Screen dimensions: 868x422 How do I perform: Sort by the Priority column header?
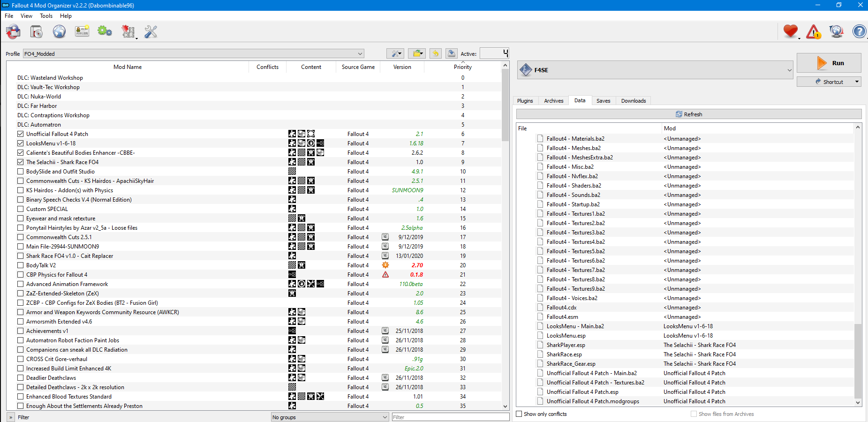pyautogui.click(x=462, y=67)
